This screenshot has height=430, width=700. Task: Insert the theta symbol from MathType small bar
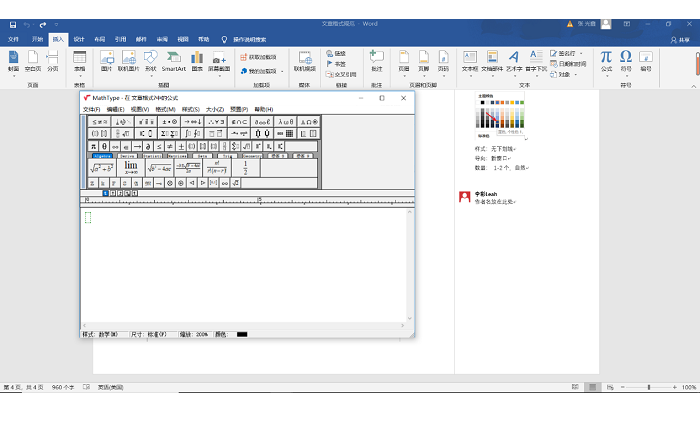[x=104, y=146]
